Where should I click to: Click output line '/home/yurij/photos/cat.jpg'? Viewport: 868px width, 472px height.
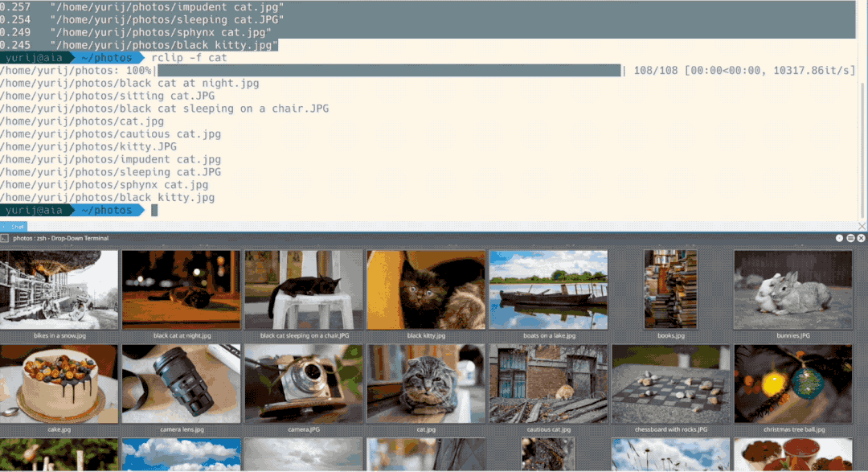click(x=82, y=121)
